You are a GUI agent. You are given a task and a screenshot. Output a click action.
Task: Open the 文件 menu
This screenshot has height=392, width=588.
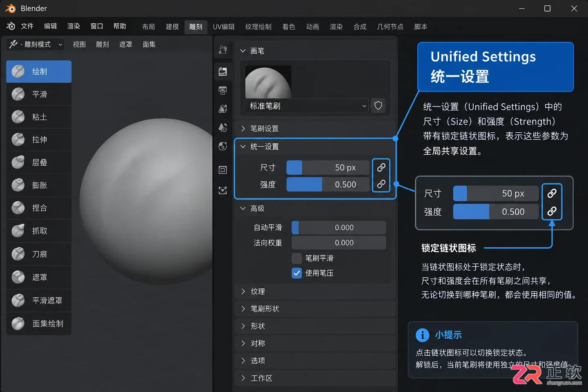point(27,26)
